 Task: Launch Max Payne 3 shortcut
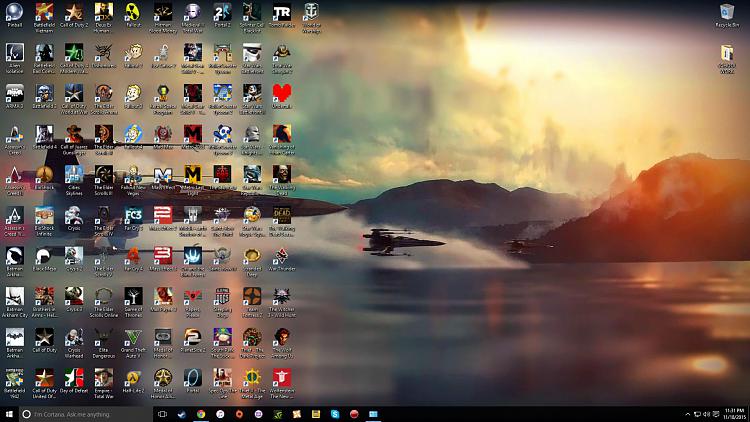(163, 300)
